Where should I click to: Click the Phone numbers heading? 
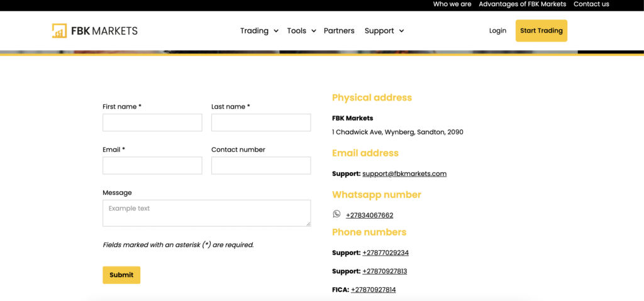click(369, 232)
